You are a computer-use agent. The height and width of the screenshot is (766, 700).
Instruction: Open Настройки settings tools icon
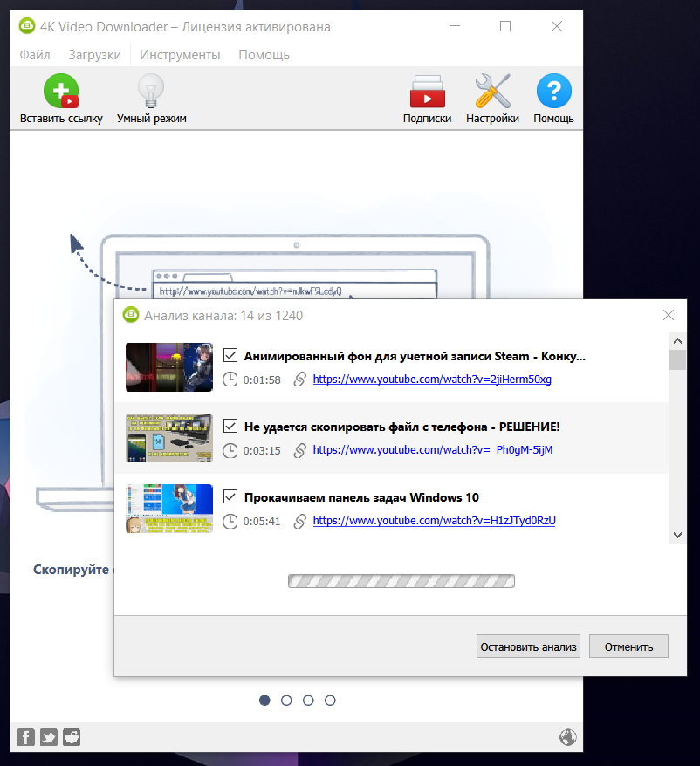(493, 91)
